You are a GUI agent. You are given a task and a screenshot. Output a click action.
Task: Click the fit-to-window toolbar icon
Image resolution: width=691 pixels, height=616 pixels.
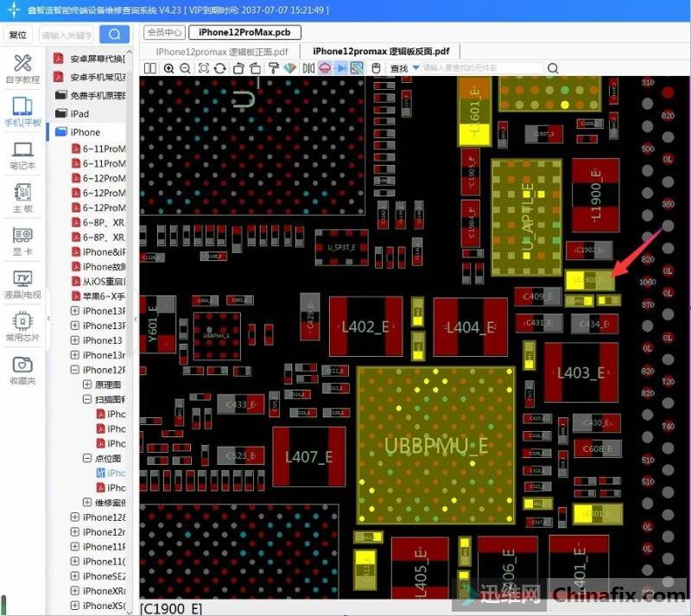pos(204,68)
